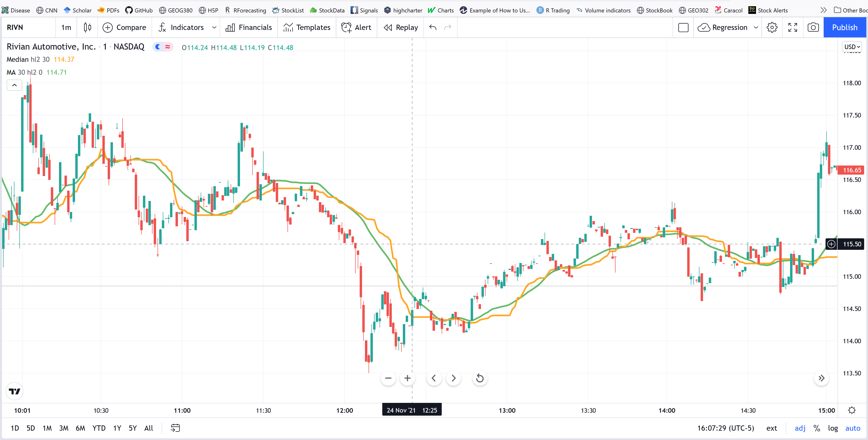Open the Regression layout dropdown arrow
Image resolution: width=868 pixels, height=440 pixels.
pyautogui.click(x=756, y=27)
